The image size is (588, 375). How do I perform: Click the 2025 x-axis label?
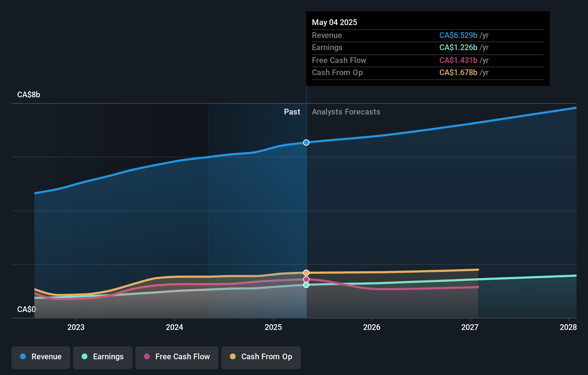point(273,327)
